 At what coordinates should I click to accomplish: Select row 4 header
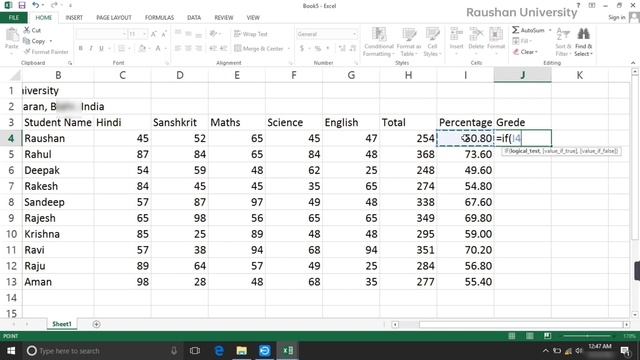pyautogui.click(x=11, y=138)
